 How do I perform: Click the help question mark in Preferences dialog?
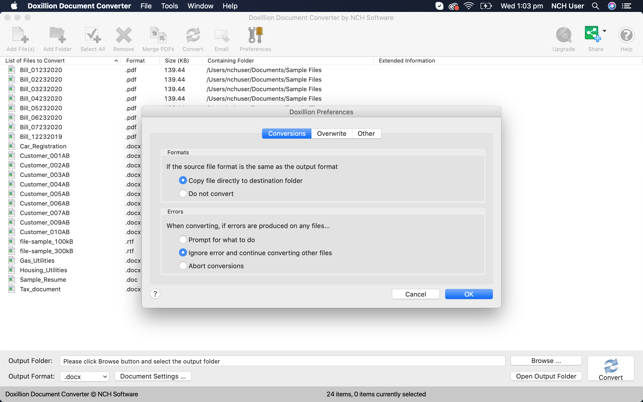coord(155,294)
